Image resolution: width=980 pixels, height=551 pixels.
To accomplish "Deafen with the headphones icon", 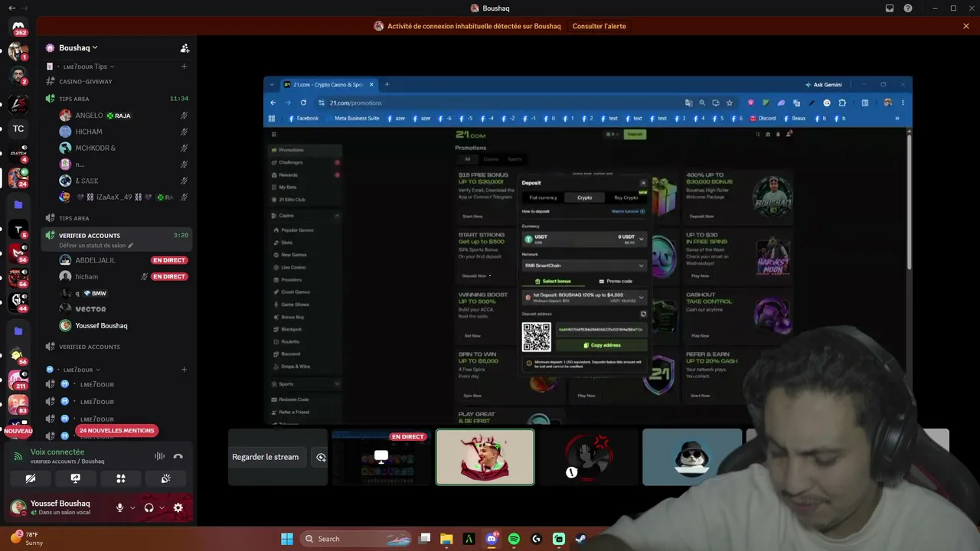I will [149, 507].
